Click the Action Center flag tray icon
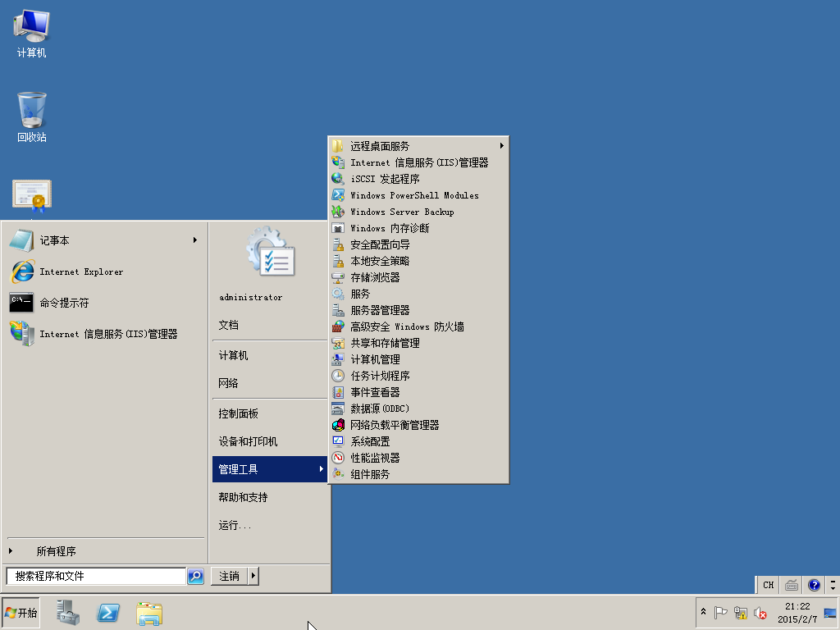 click(x=720, y=612)
